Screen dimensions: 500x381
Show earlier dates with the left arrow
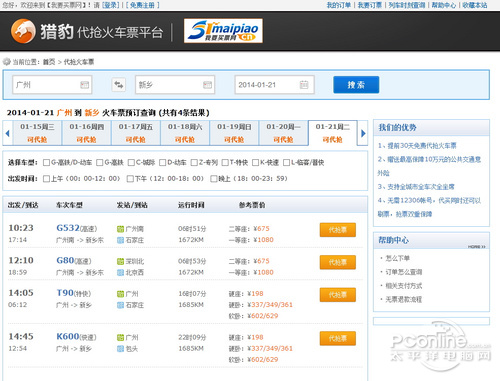(7, 133)
